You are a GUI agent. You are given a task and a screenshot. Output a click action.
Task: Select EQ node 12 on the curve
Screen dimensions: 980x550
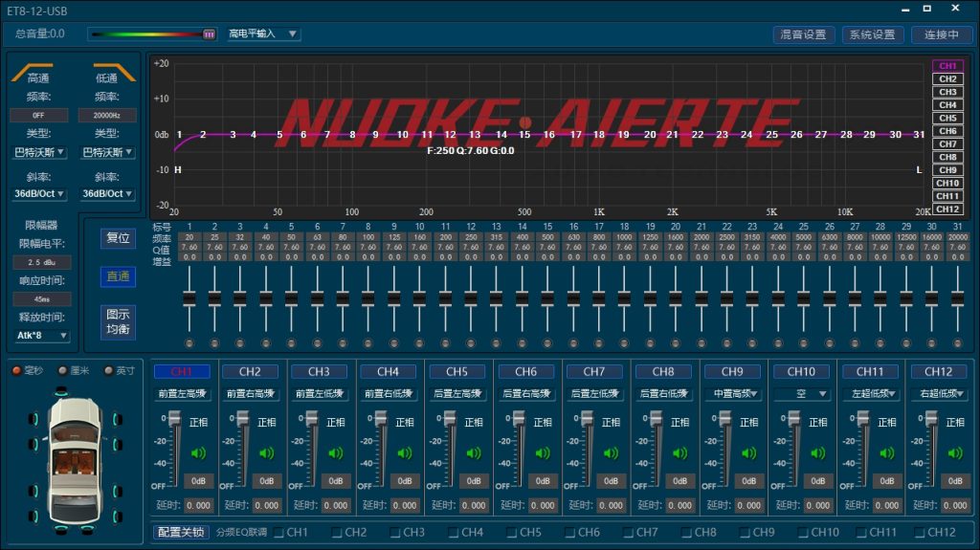[x=450, y=134]
